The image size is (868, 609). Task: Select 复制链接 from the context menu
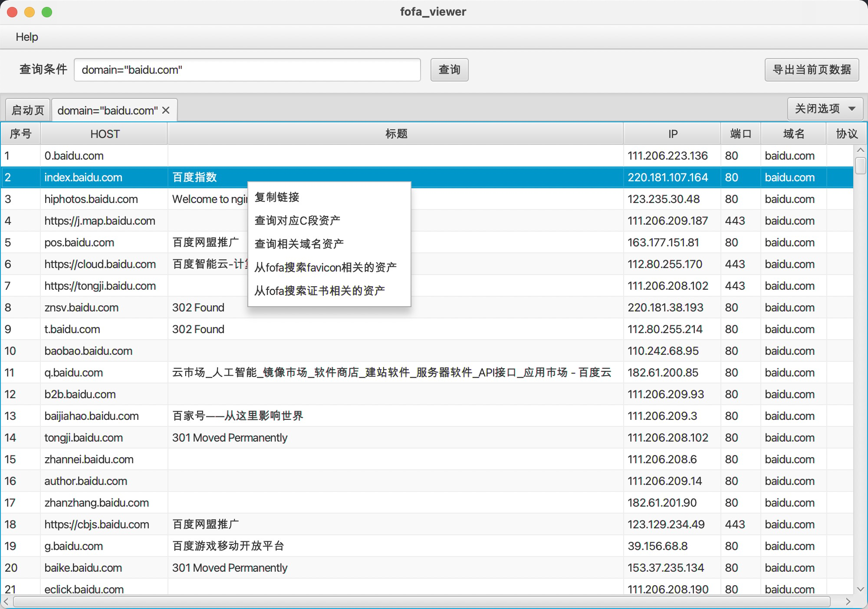(x=277, y=197)
